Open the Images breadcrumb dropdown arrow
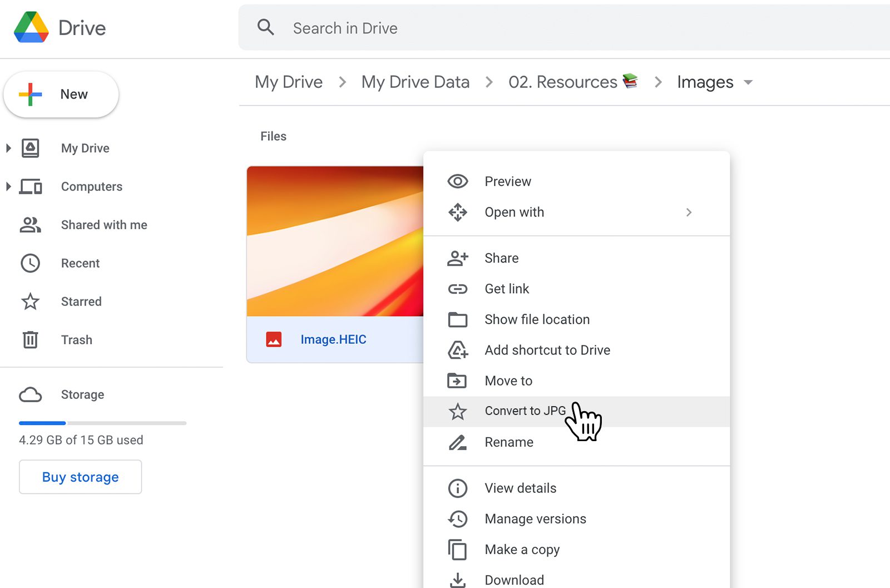 [748, 82]
